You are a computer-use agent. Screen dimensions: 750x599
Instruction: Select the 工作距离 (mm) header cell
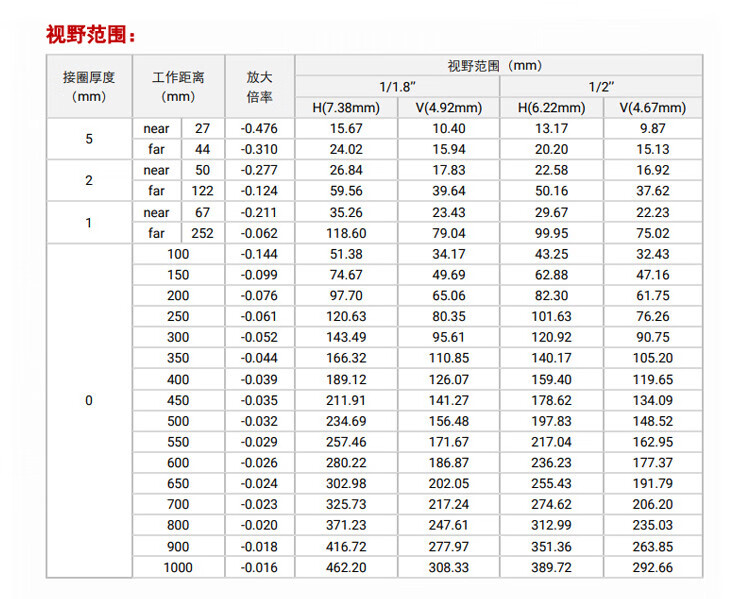tap(178, 87)
